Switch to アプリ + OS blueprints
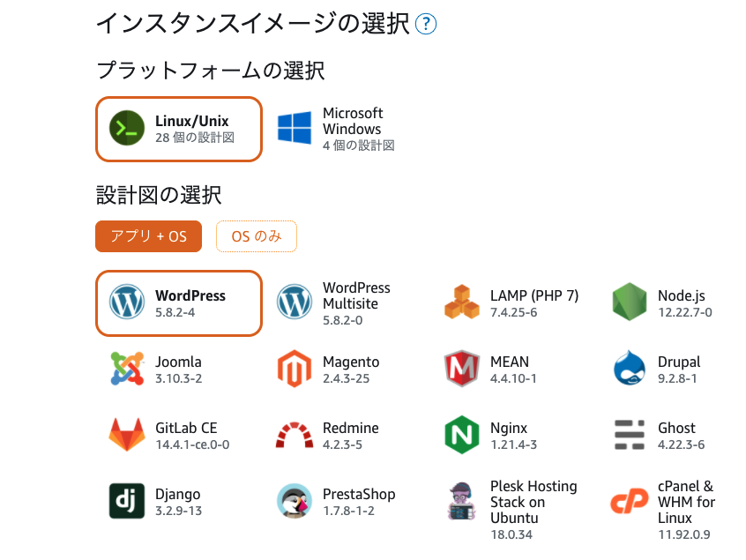Viewport: 746px width, 560px height. (148, 236)
